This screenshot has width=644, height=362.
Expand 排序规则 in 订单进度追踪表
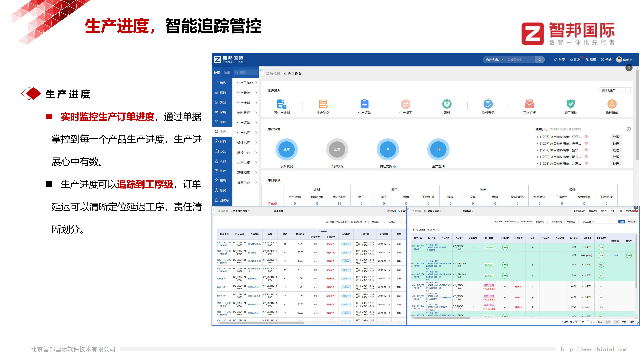(x=280, y=211)
